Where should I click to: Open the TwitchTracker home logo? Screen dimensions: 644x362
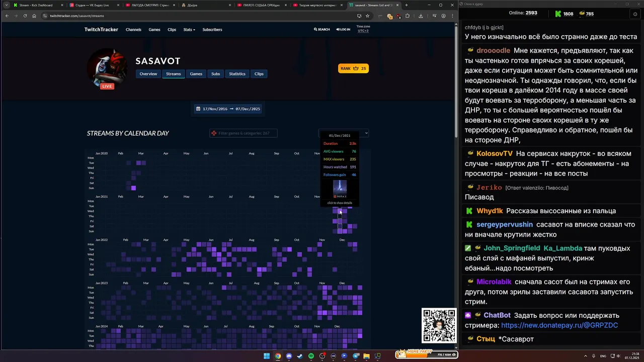click(x=101, y=30)
